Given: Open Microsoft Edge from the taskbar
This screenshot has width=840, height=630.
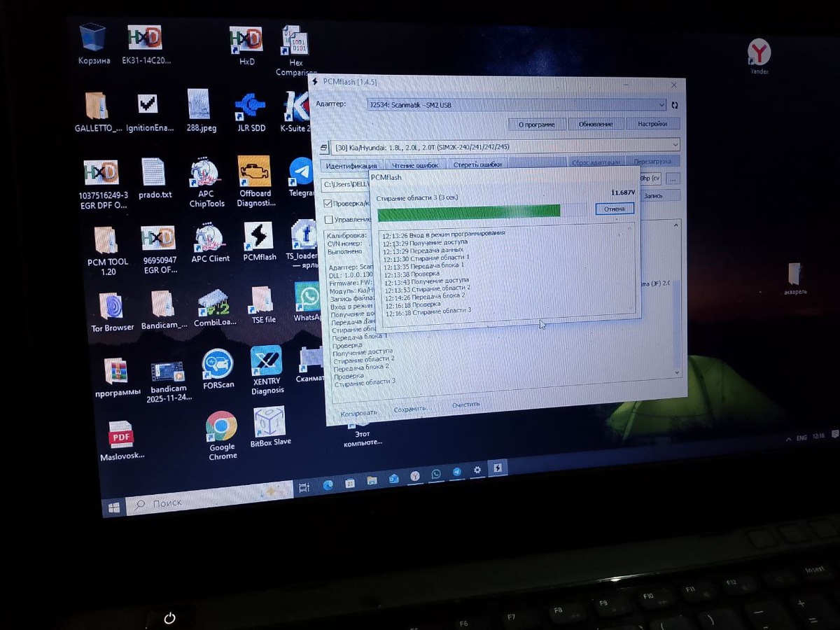Looking at the screenshot, I should click(x=327, y=485).
